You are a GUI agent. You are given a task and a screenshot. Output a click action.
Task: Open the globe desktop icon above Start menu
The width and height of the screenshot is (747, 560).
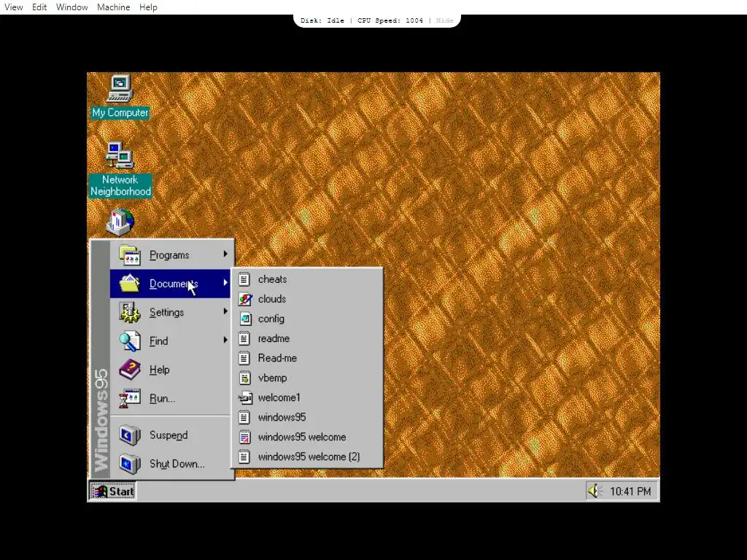pyautogui.click(x=120, y=222)
